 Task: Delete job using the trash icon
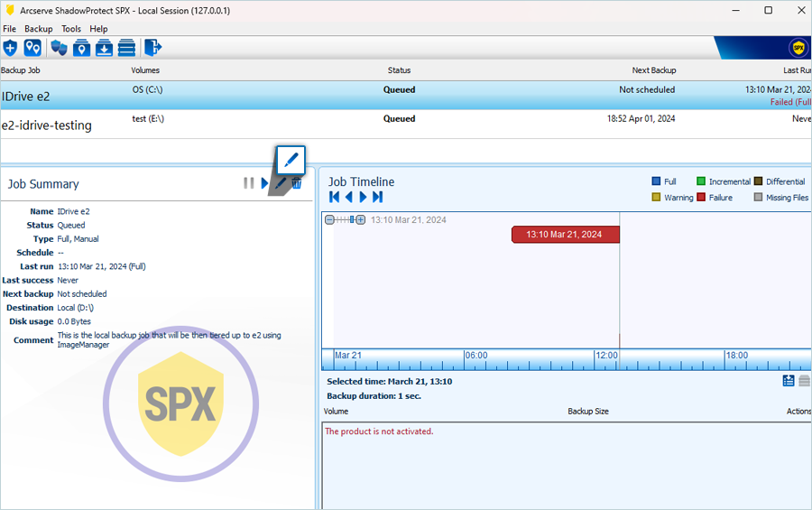tap(296, 183)
